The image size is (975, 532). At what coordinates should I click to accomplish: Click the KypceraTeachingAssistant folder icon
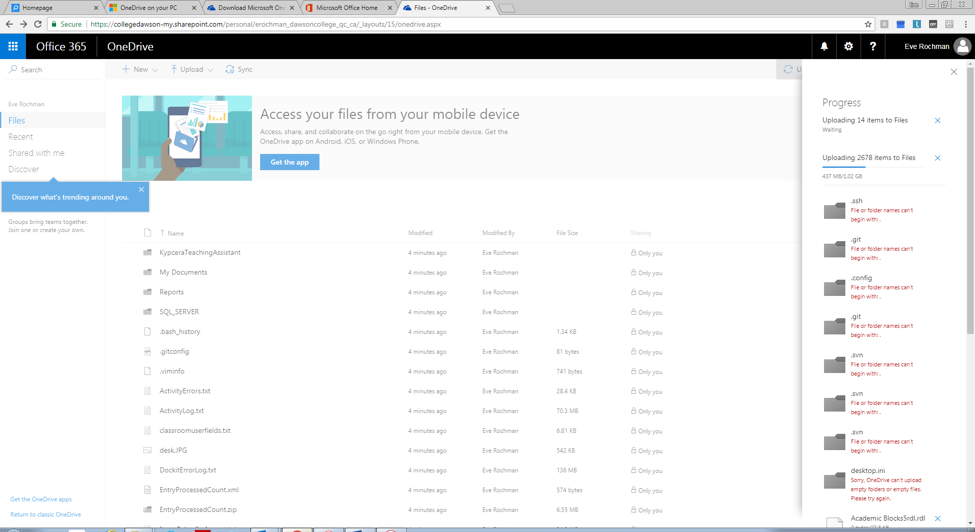coord(147,252)
